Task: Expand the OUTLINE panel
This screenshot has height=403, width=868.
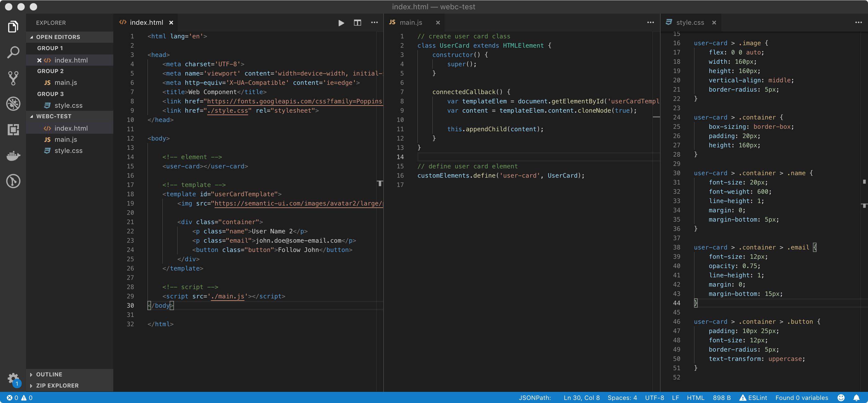Action: [x=49, y=374]
